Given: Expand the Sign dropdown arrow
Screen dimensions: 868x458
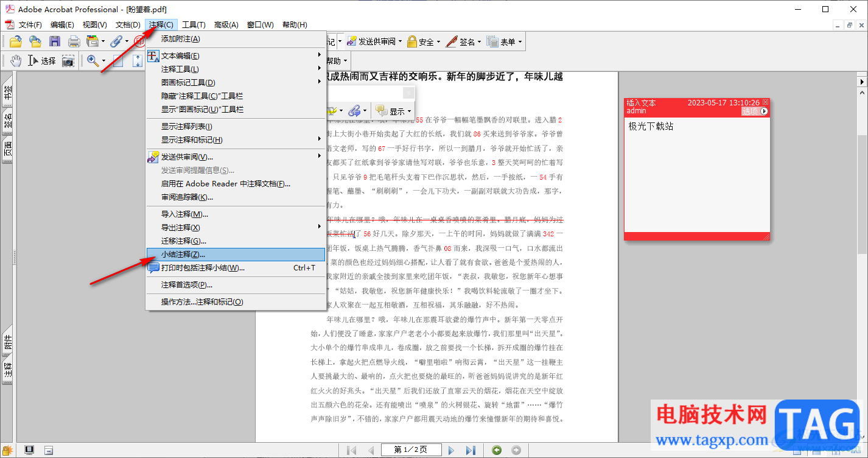Looking at the screenshot, I should (x=479, y=42).
